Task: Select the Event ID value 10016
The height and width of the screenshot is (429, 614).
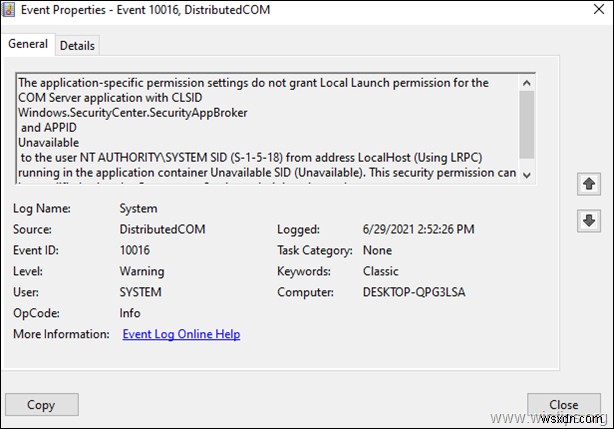Action: 135,250
